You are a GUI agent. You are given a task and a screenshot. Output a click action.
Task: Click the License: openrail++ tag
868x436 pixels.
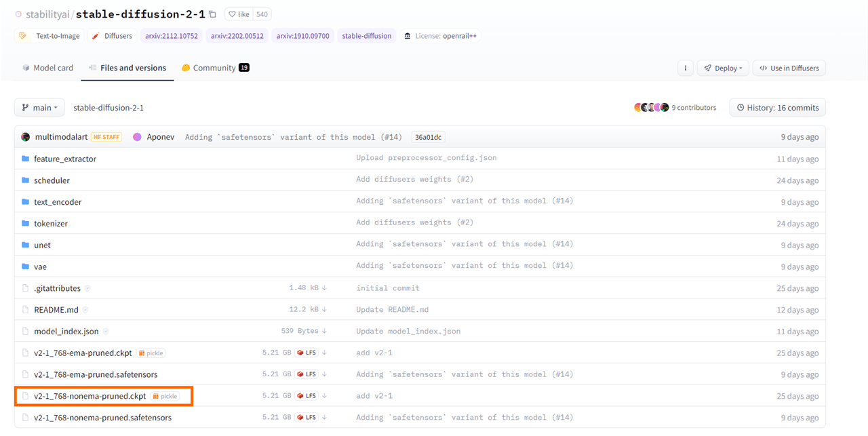441,36
